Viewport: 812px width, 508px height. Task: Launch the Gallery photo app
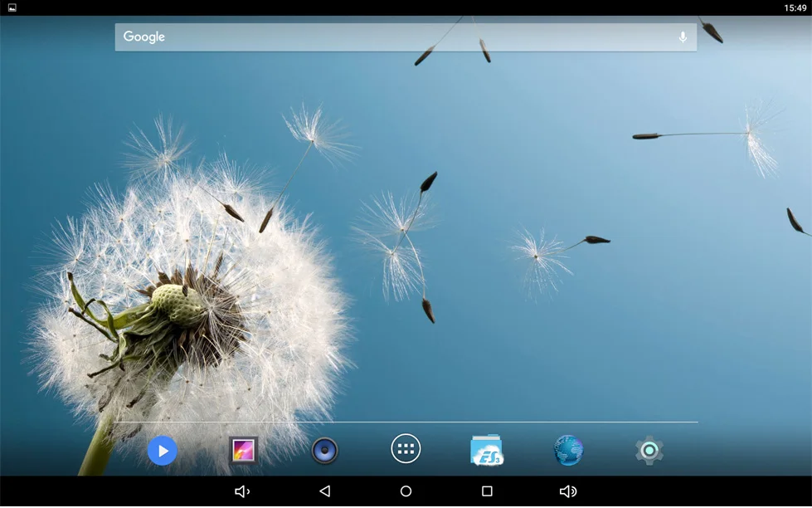coord(243,451)
